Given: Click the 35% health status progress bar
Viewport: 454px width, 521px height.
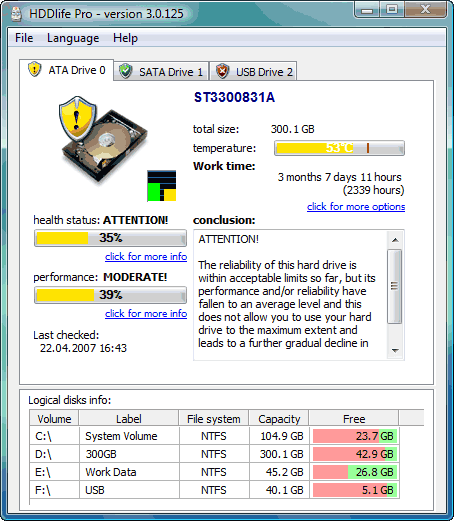Looking at the screenshot, I should (x=110, y=238).
